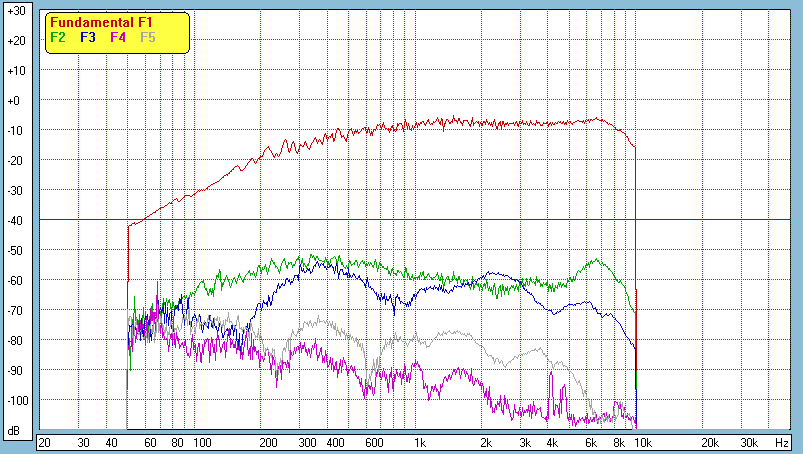Click the 1k label on the frequency axis
803x454 pixels.
click(420, 441)
